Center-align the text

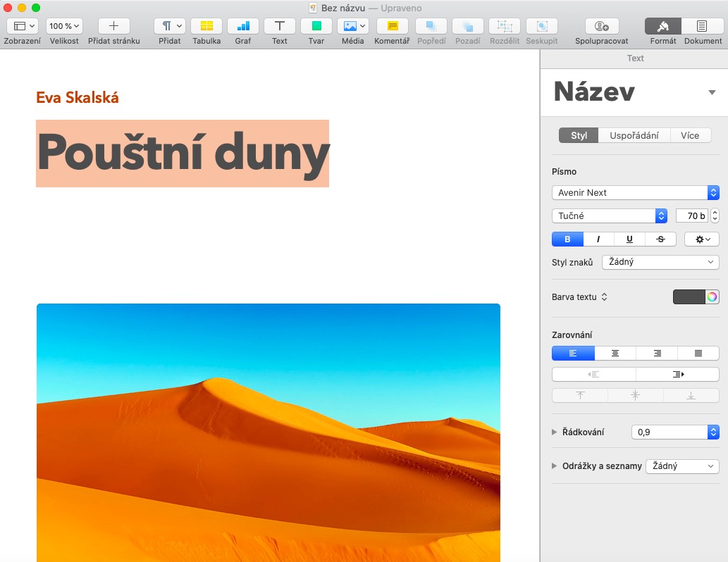[x=615, y=354]
